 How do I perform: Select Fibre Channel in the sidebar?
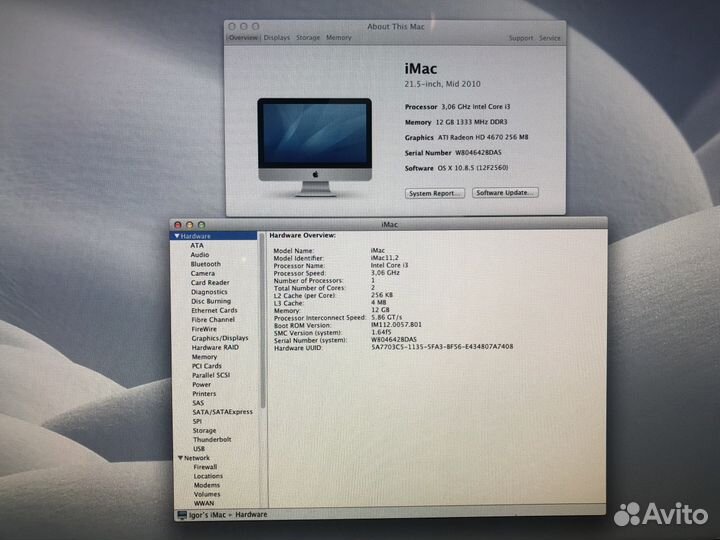pyautogui.click(x=213, y=320)
